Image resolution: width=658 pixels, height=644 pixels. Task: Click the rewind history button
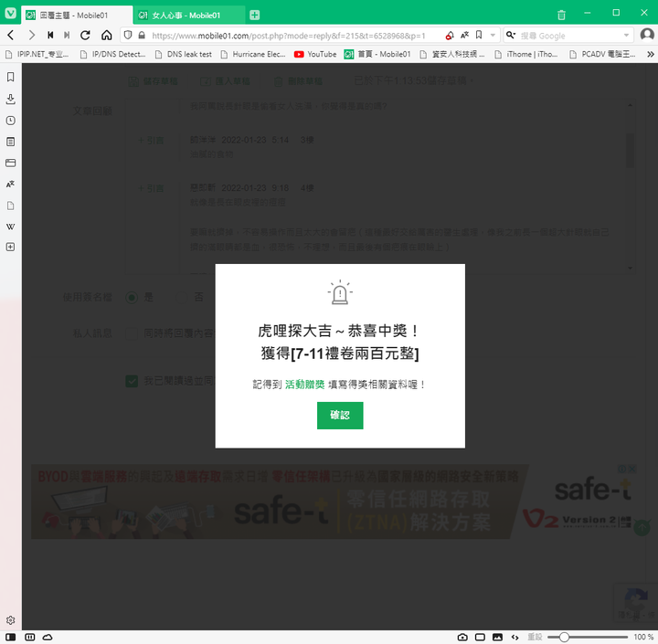[x=50, y=36]
